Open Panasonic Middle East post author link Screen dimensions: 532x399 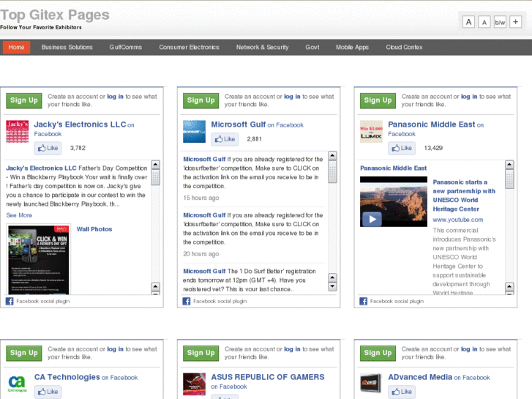(x=393, y=168)
